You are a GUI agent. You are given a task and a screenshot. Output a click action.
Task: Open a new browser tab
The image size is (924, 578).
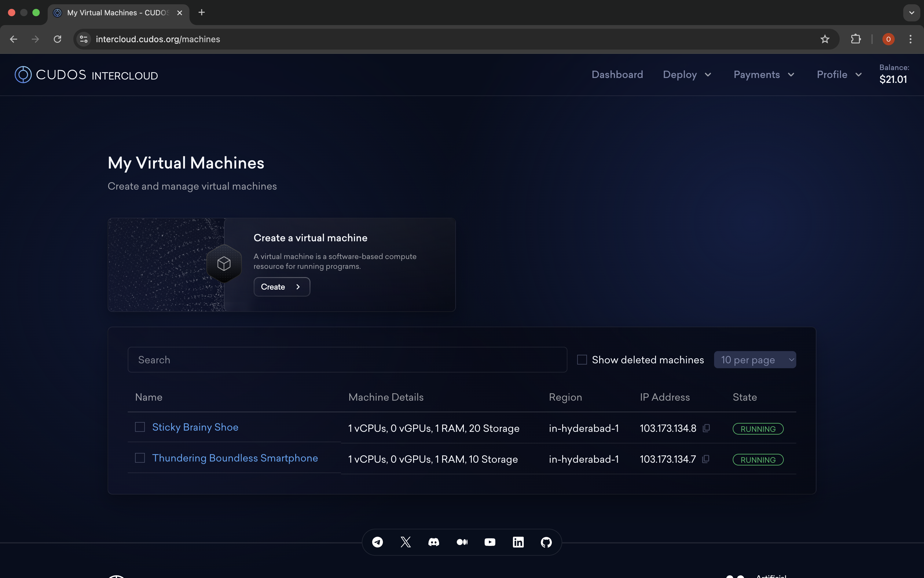[x=202, y=13]
